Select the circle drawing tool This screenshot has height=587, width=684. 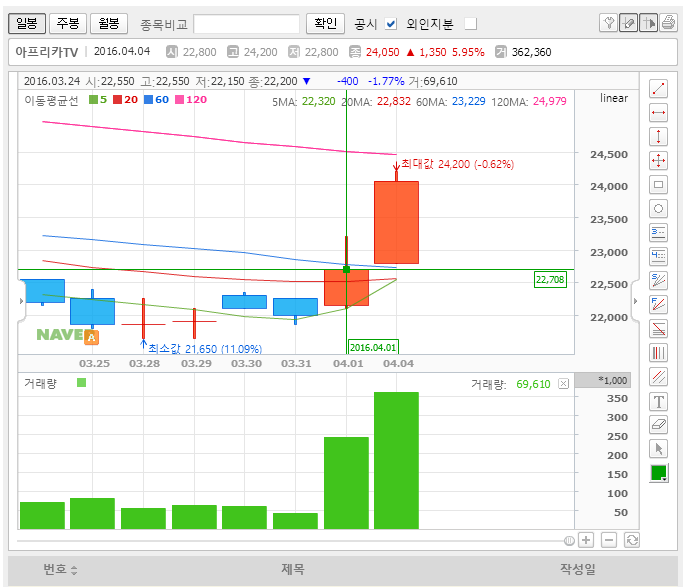point(658,208)
